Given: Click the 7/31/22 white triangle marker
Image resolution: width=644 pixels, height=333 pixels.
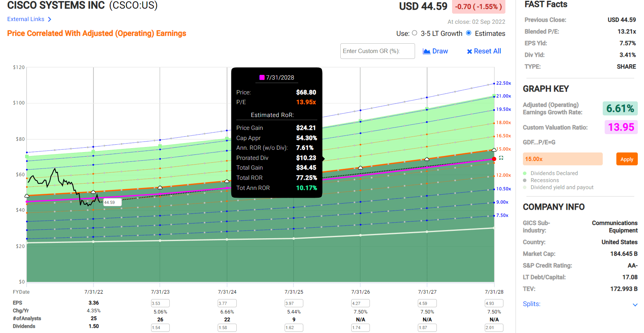Looking at the screenshot, I should [93, 192].
